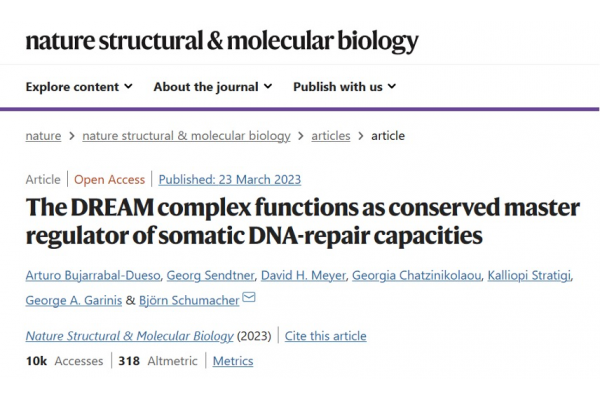The width and height of the screenshot is (600, 400).
Task: Open the Metrics link
Action: (x=233, y=361)
